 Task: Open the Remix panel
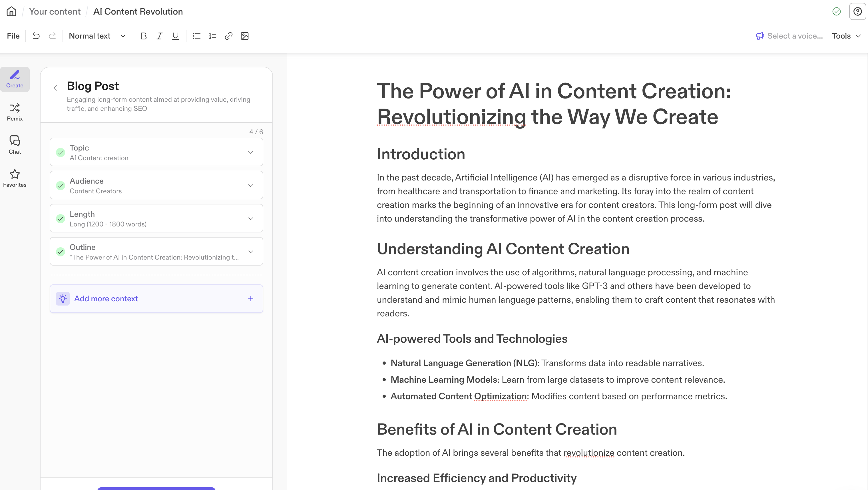click(x=15, y=111)
